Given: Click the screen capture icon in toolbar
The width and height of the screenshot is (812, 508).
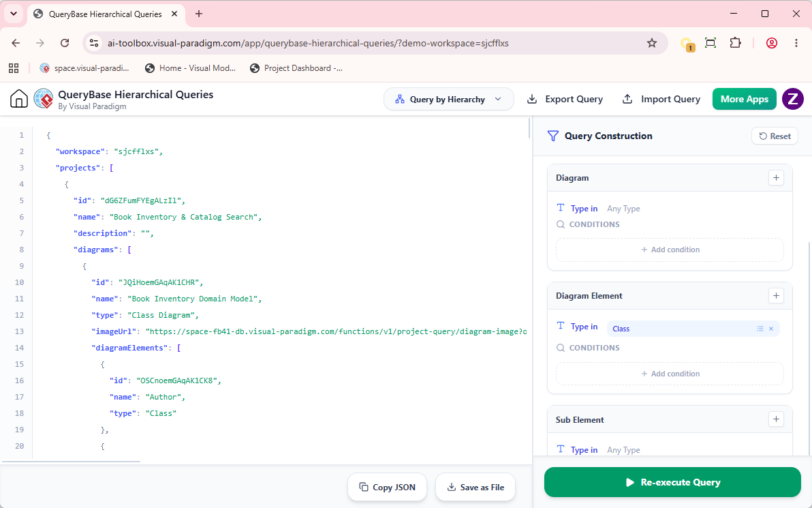Looking at the screenshot, I should point(710,43).
